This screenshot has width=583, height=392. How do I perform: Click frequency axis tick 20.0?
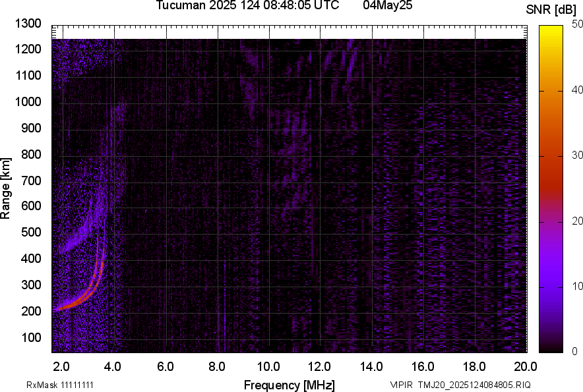tap(526, 367)
